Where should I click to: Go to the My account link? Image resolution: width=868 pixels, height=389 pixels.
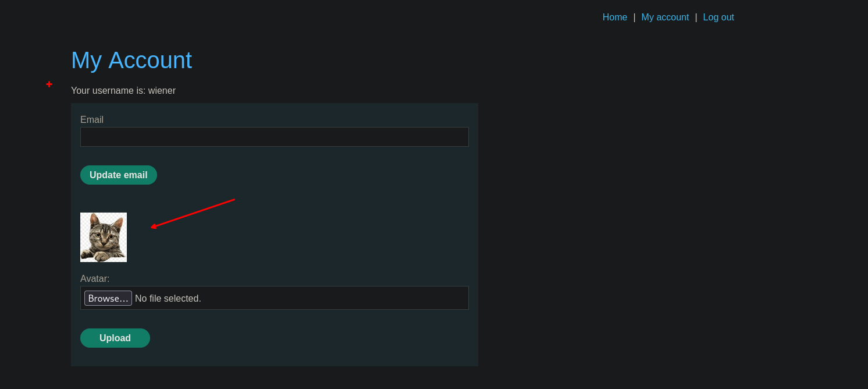tap(665, 17)
